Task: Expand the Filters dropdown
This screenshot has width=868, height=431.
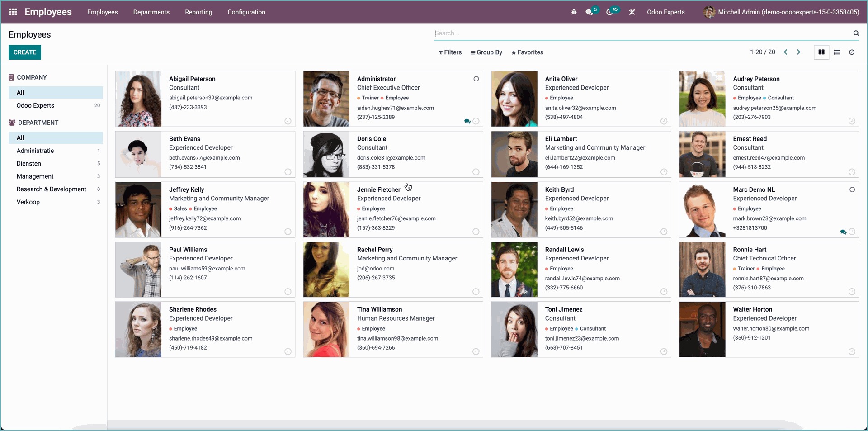Action: (450, 52)
